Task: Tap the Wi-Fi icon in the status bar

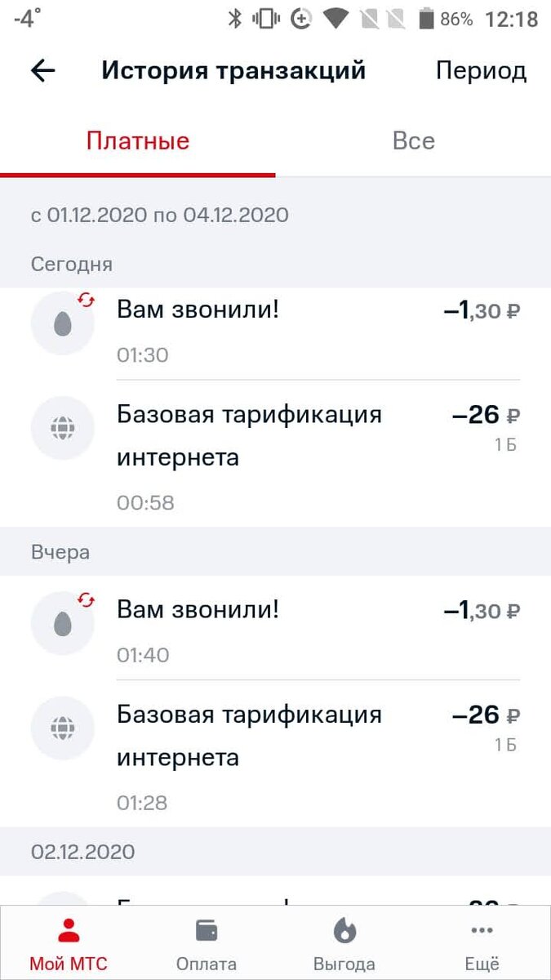Action: pyautogui.click(x=335, y=19)
